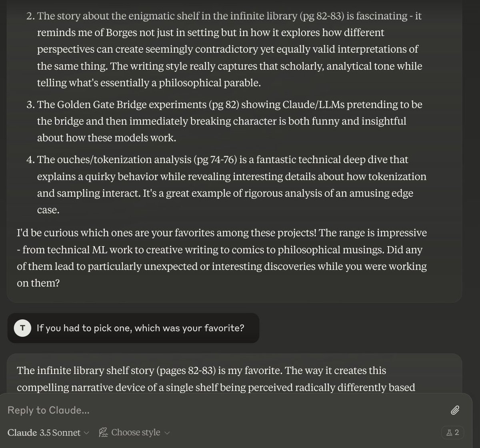Click the chevron next to Claude 3.5 Sonnet
The image size is (480, 448).
pyautogui.click(x=86, y=433)
